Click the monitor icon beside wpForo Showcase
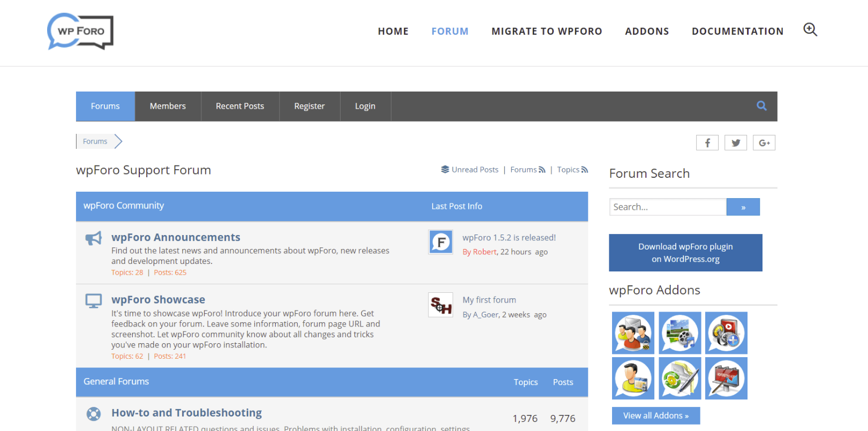 [94, 301]
